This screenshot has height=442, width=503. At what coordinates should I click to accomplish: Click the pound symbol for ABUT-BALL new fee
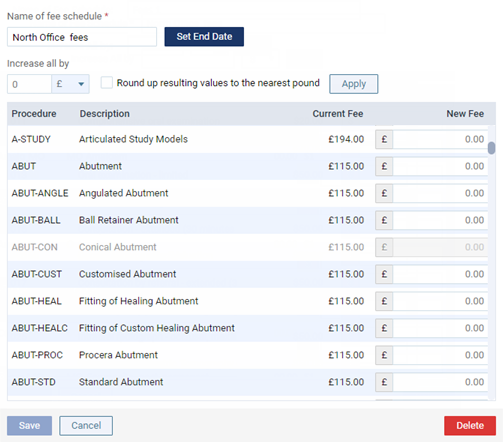coord(384,220)
